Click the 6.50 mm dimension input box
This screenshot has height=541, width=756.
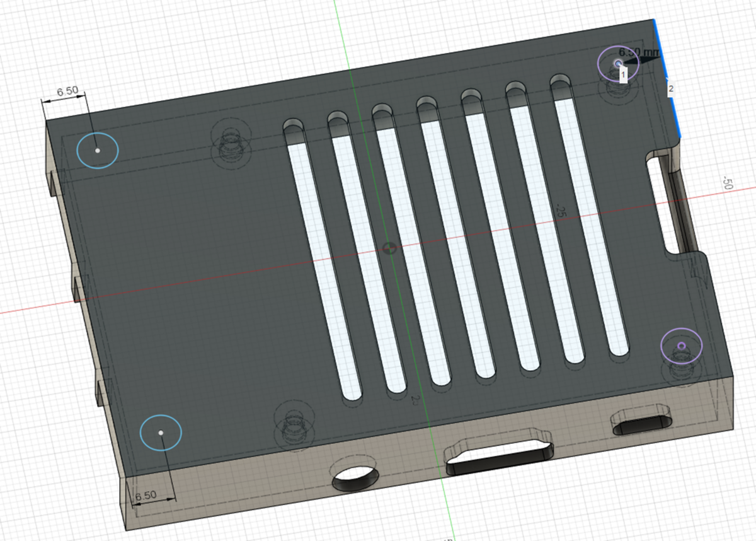click(x=638, y=52)
